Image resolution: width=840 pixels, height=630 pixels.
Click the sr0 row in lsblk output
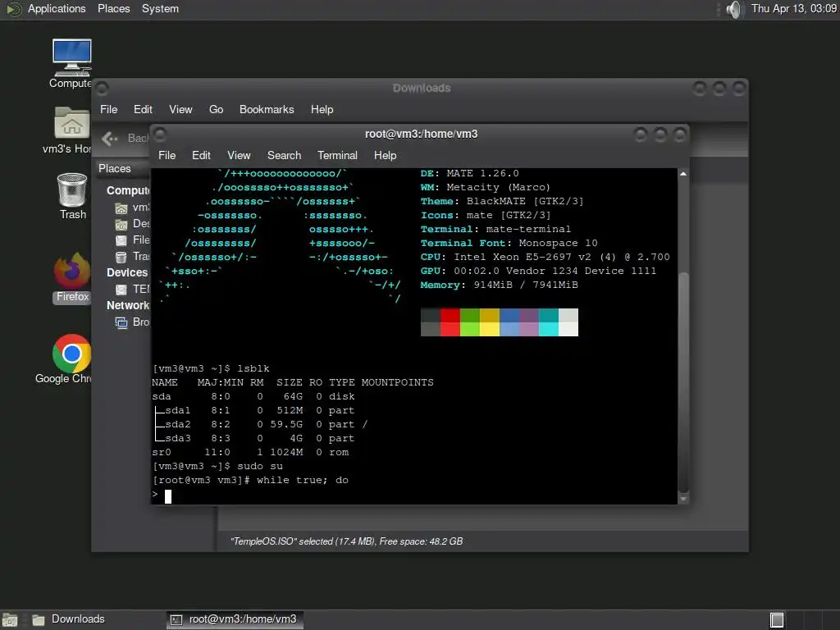point(250,452)
